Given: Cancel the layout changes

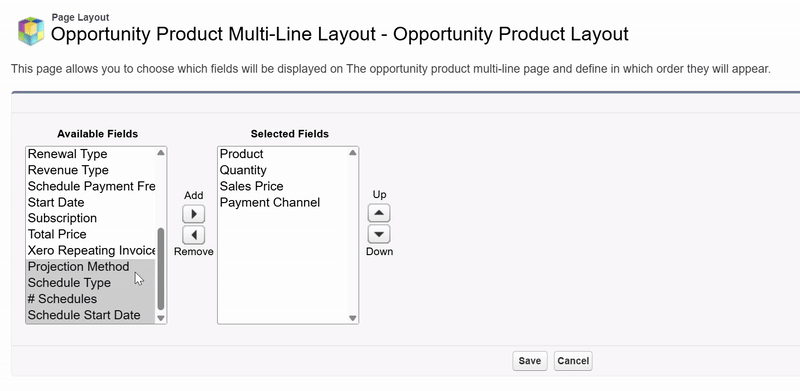Looking at the screenshot, I should pos(573,361).
